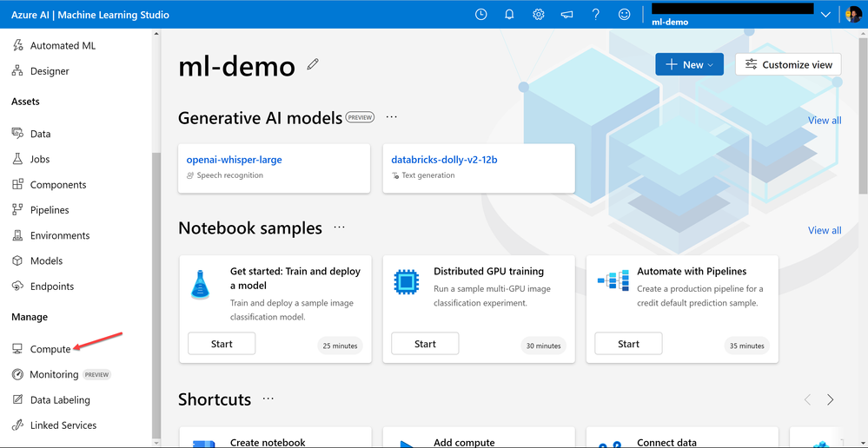Click the Components sidebar icon
This screenshot has height=448, width=868.
pos(17,184)
